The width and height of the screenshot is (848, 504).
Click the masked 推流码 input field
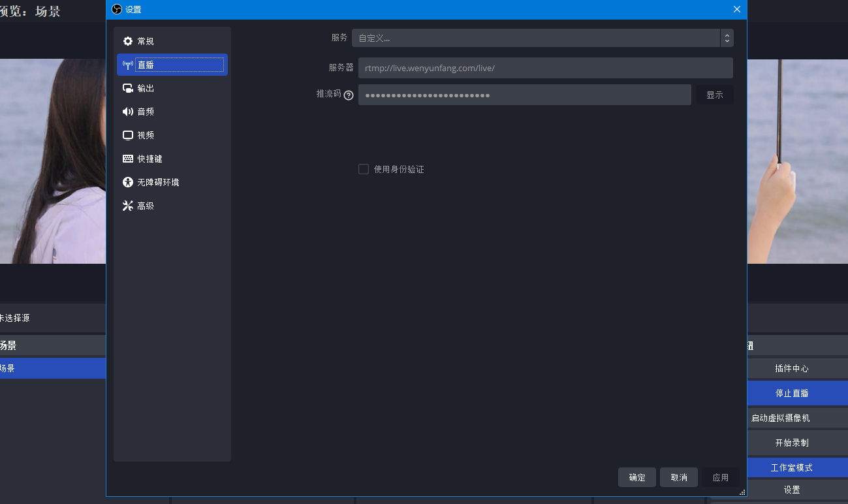pos(524,95)
